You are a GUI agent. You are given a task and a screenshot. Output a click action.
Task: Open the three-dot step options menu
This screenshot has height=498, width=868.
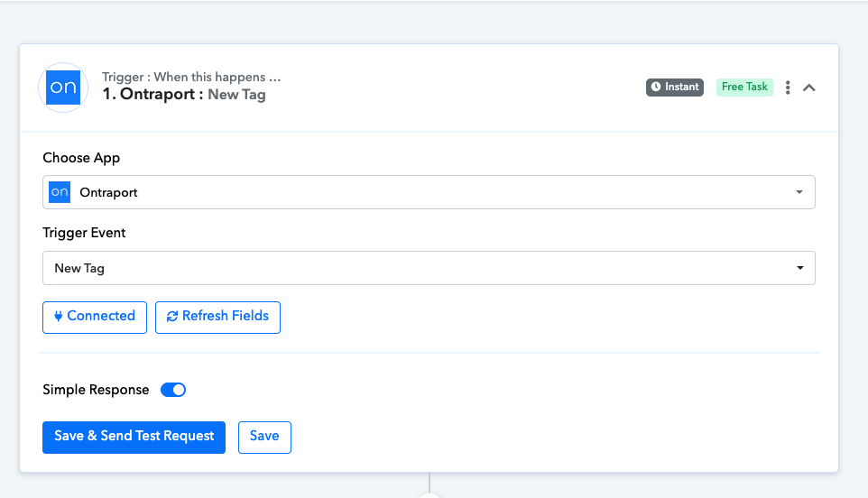tap(787, 88)
